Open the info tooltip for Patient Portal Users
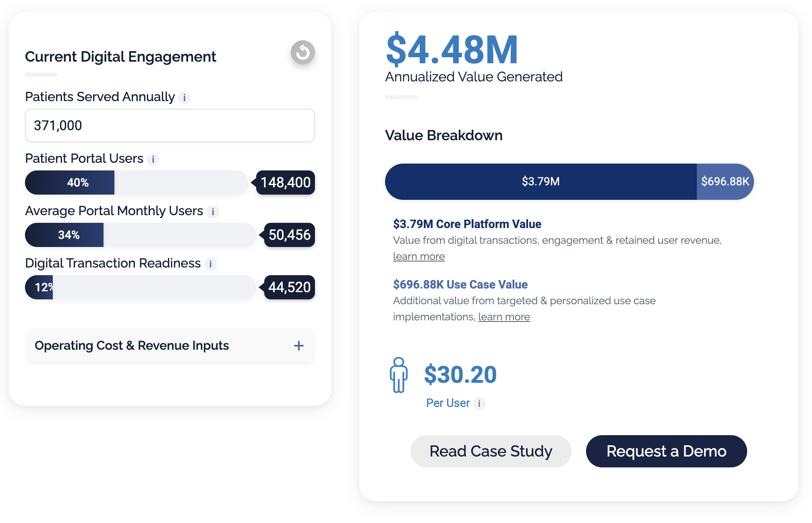 pos(153,159)
